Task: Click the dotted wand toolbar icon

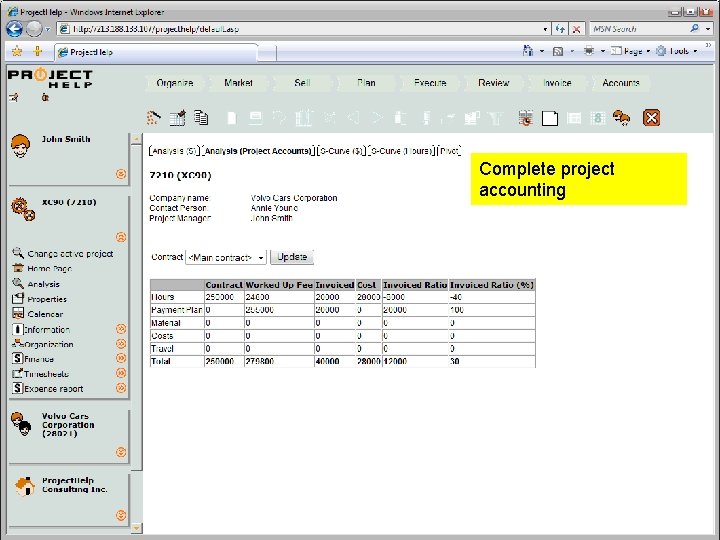Action: [153, 118]
